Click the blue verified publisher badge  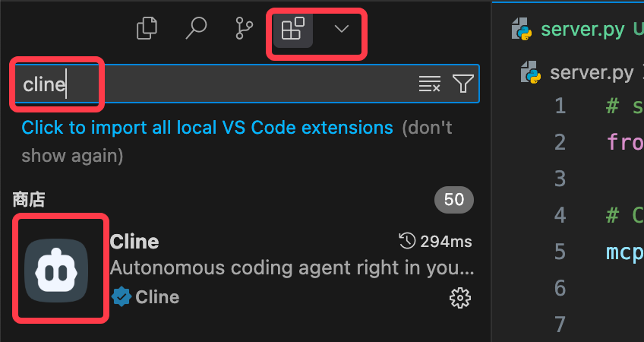pos(122,297)
